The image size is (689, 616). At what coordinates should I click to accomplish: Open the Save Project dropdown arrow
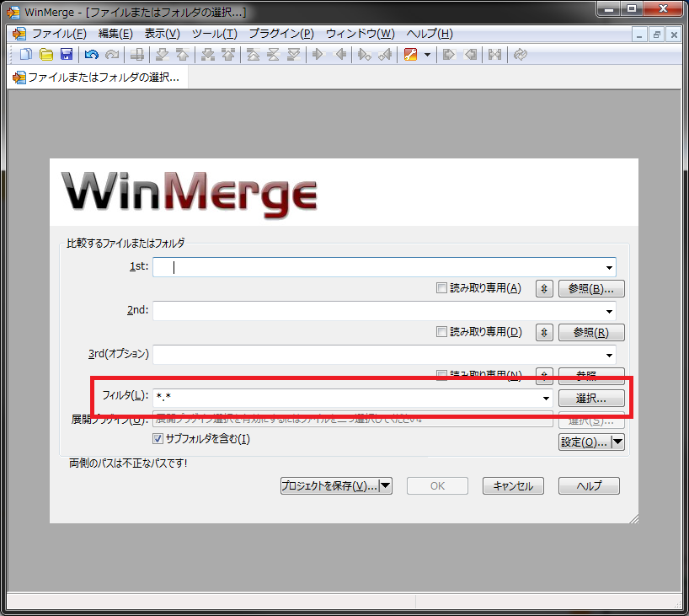[385, 485]
